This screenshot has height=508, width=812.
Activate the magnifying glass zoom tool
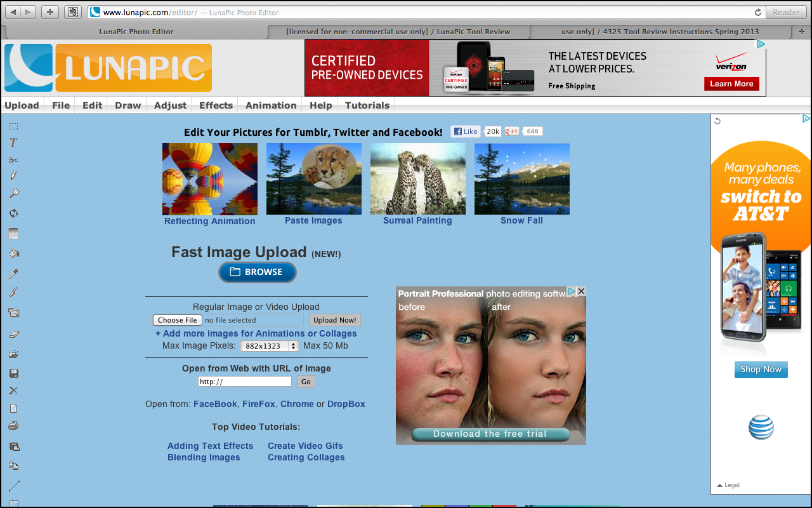(13, 194)
